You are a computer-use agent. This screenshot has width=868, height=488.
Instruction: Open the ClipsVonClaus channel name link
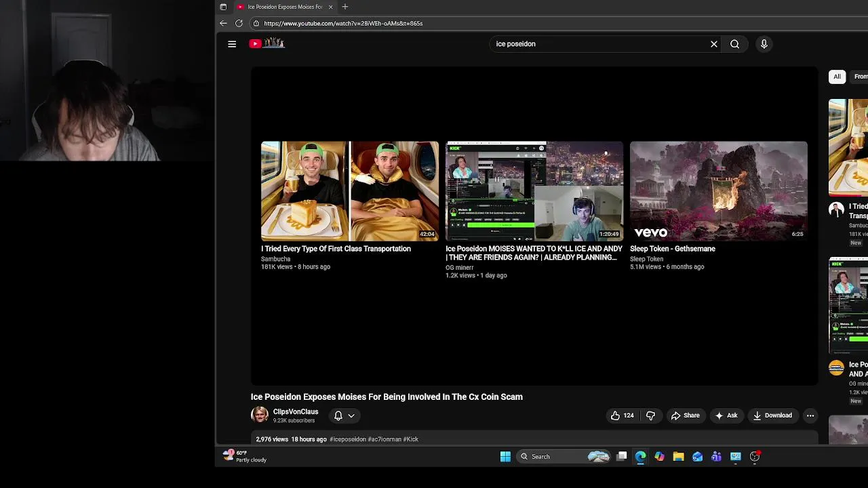pos(296,411)
